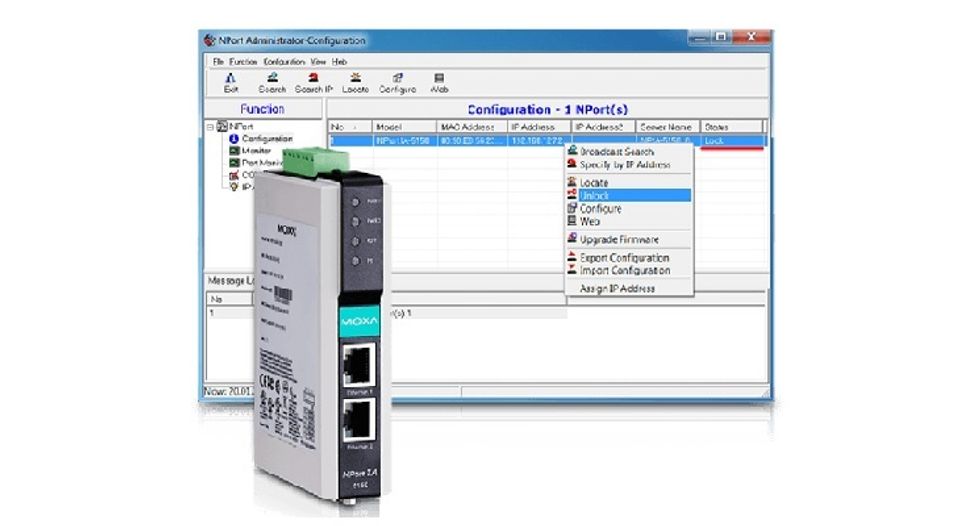980x526 pixels.
Task: Sort by the MAC Address column header
Action: pos(472,127)
